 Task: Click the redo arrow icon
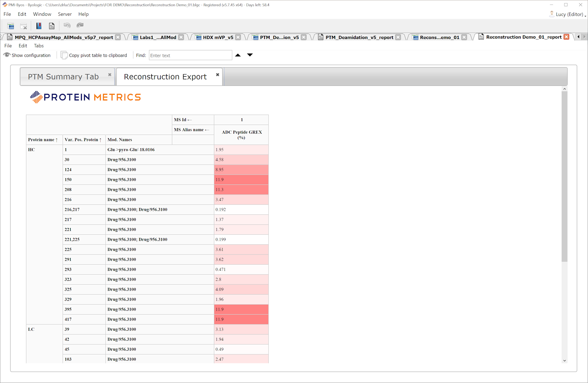tap(80, 26)
